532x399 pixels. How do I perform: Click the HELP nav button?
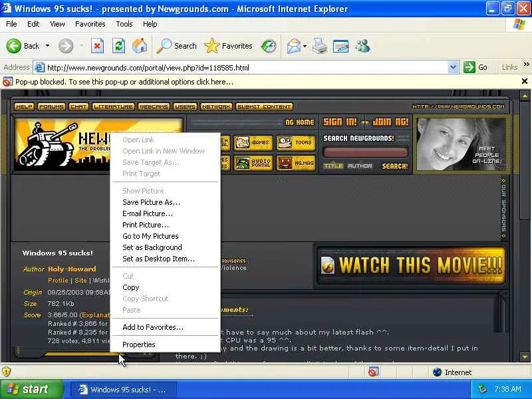click(x=24, y=106)
